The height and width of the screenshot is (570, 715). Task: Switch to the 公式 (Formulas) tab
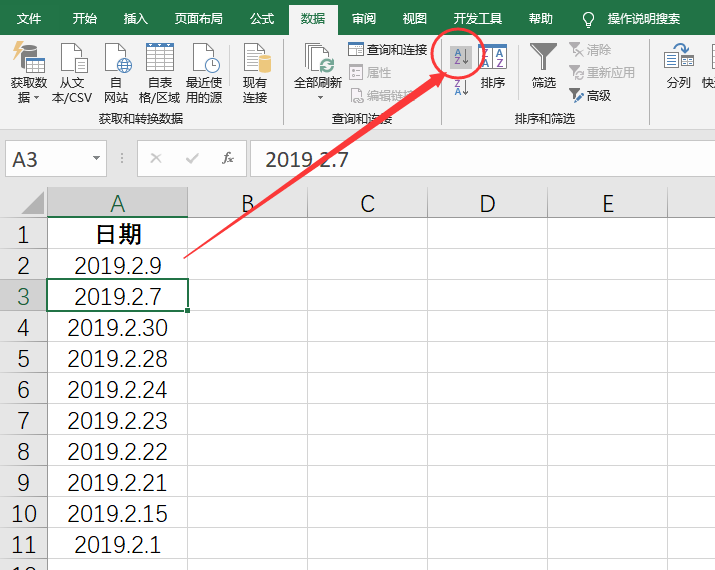(x=262, y=19)
